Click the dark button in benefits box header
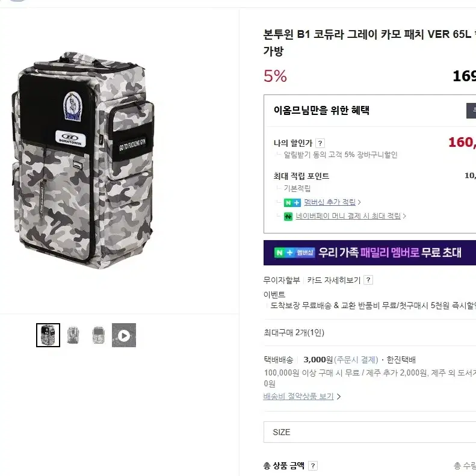 471,111
